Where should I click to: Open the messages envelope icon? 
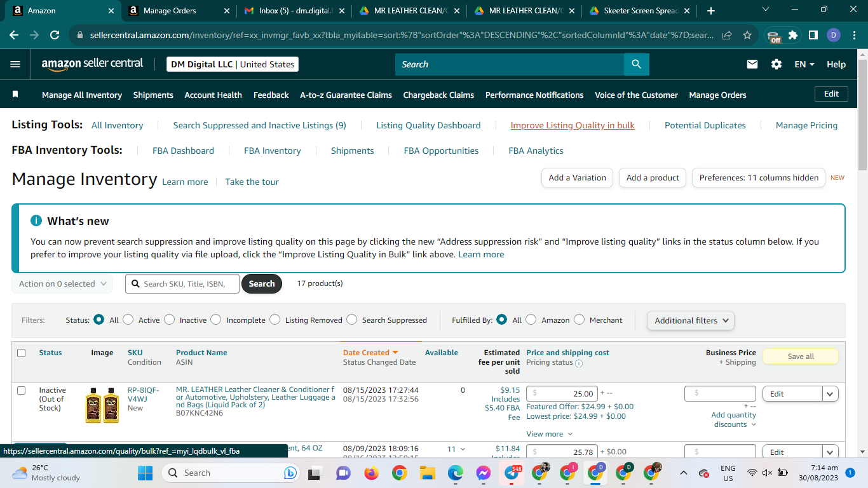(752, 64)
